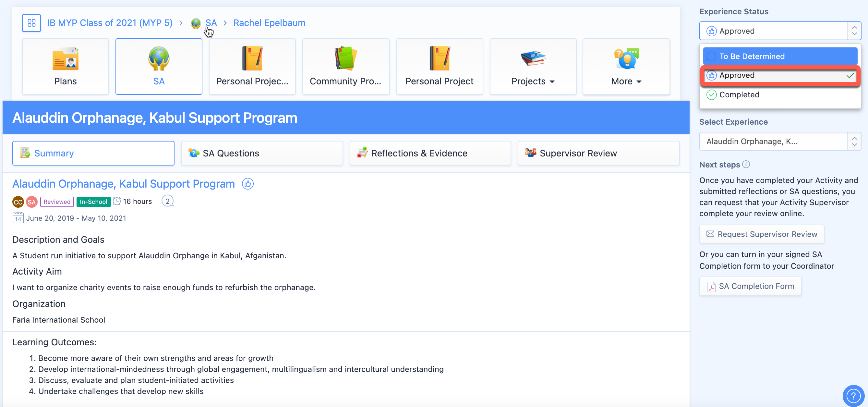Click the Projects books icon

click(533, 58)
